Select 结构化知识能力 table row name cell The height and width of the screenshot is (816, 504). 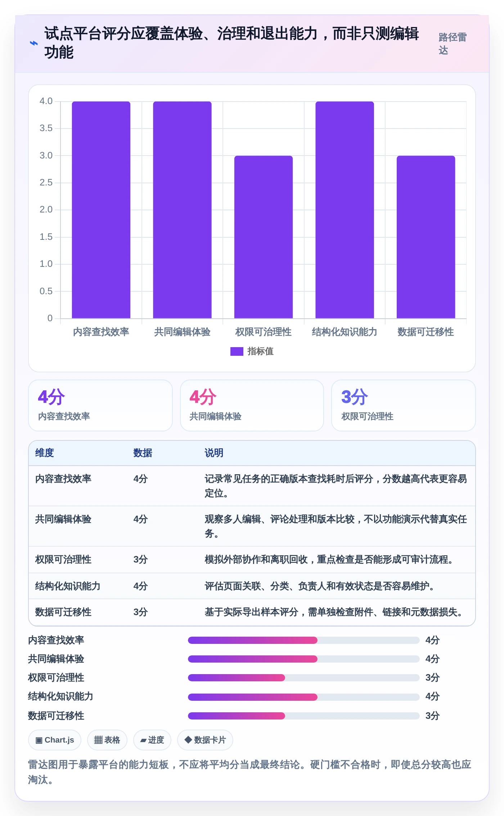pos(68,586)
